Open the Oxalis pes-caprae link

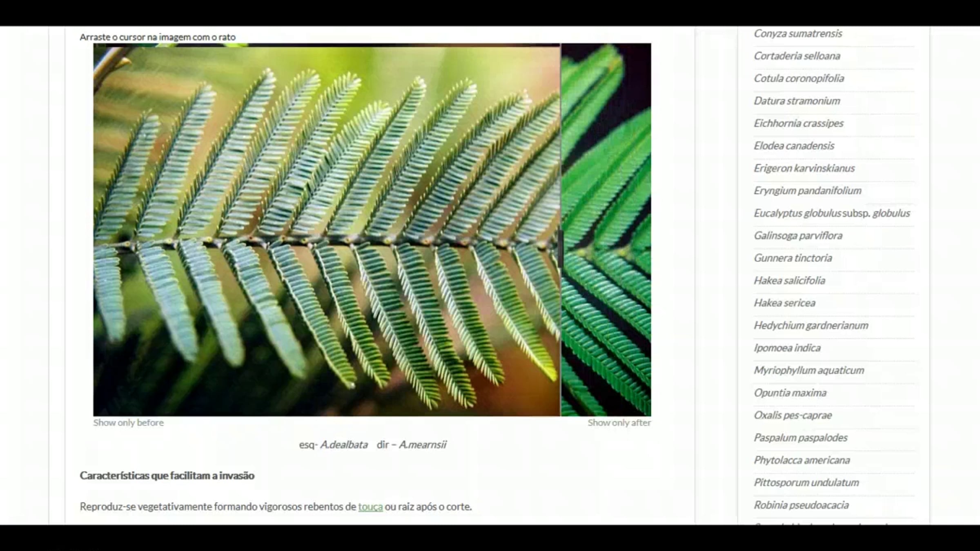793,415
